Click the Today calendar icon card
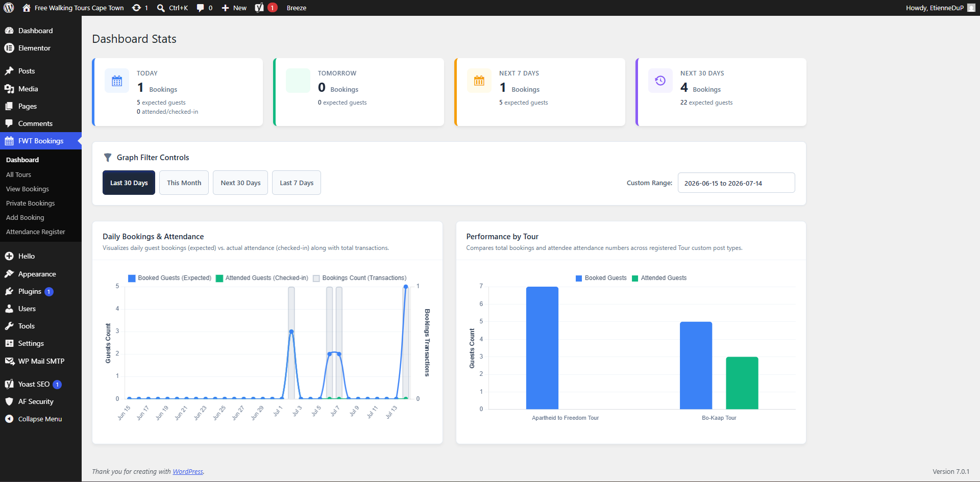980x482 pixels. point(117,81)
